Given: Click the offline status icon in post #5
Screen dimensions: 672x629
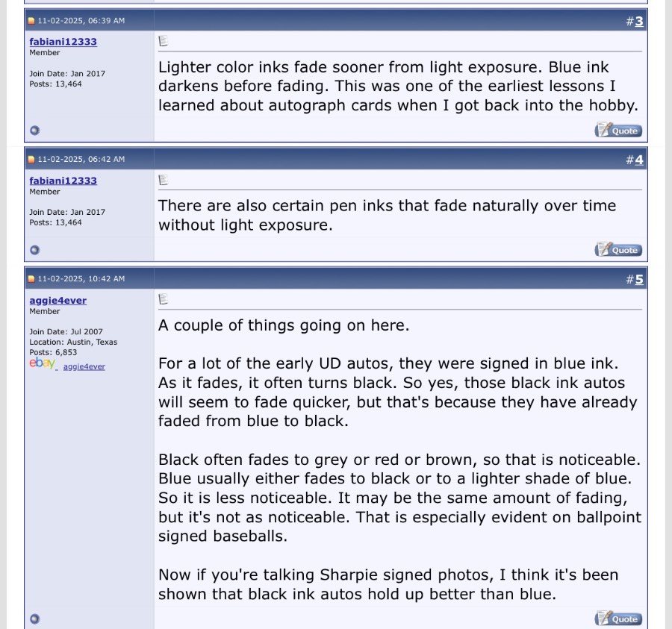Looking at the screenshot, I should coord(34,619).
